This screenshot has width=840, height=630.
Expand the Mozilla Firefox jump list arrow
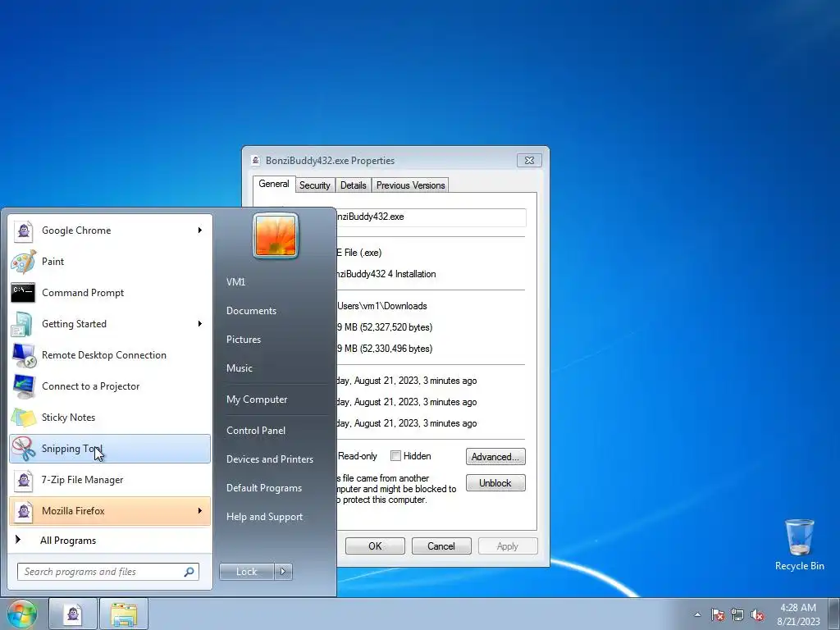200,510
